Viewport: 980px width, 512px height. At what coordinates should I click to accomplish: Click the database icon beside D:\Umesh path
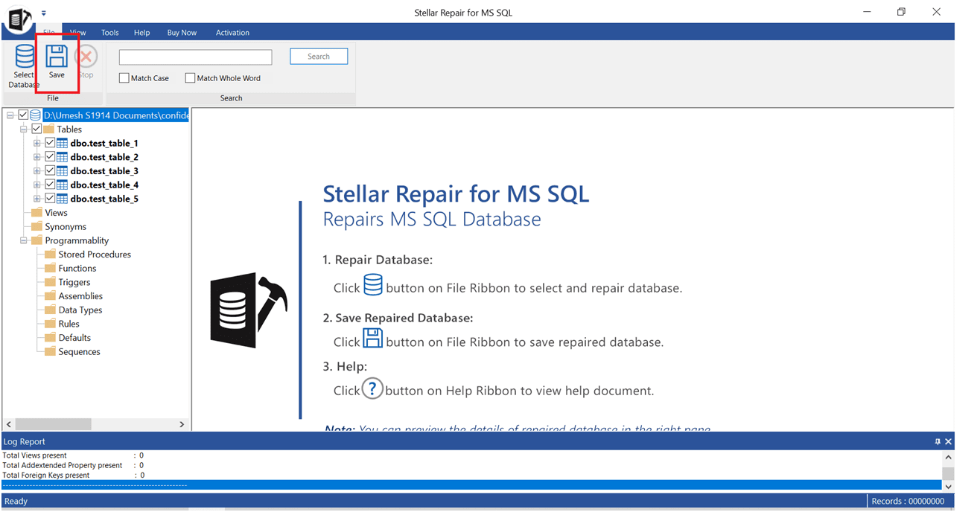36,115
